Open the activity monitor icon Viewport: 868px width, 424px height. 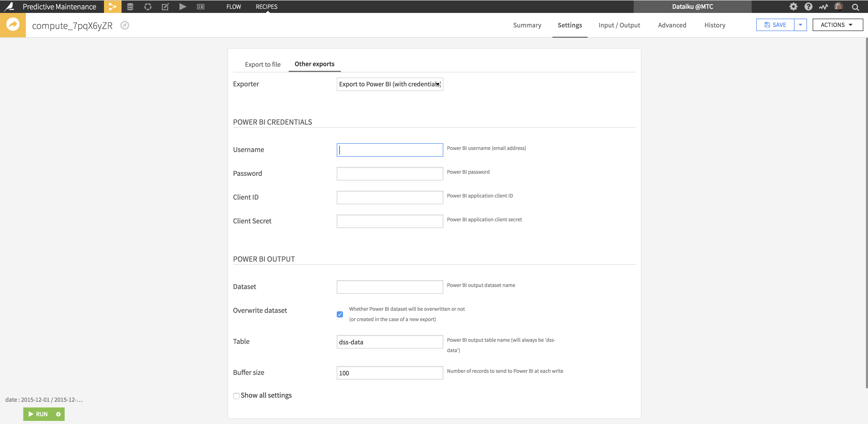coord(823,6)
